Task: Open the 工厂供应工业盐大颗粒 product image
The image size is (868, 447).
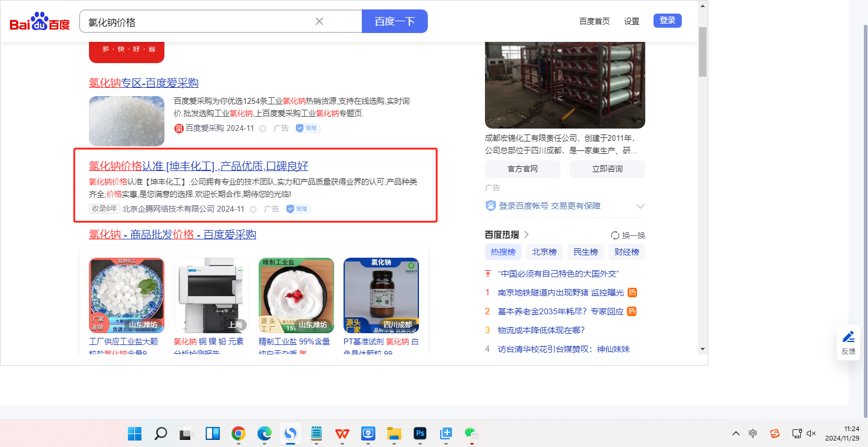Action: point(127,295)
